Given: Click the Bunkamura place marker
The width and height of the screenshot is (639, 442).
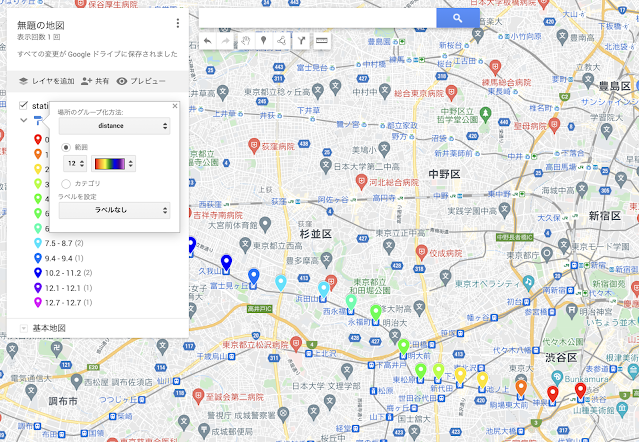Looking at the screenshot, I should pos(557,378).
